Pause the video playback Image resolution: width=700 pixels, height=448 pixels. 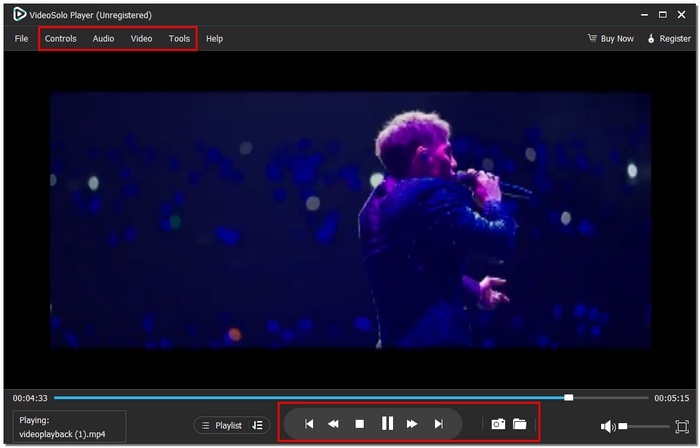coord(386,424)
